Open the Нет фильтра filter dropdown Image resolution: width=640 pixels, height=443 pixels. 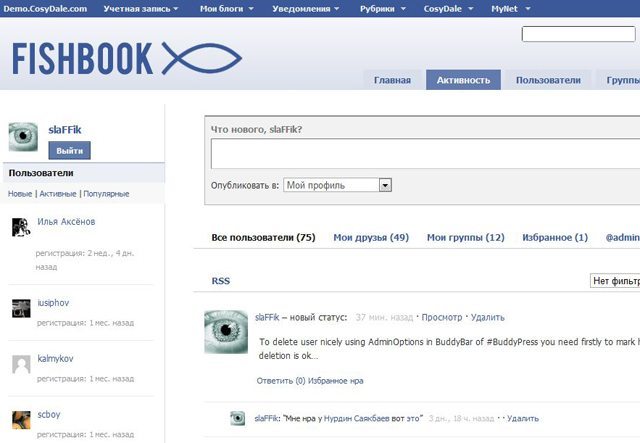pyautogui.click(x=615, y=281)
